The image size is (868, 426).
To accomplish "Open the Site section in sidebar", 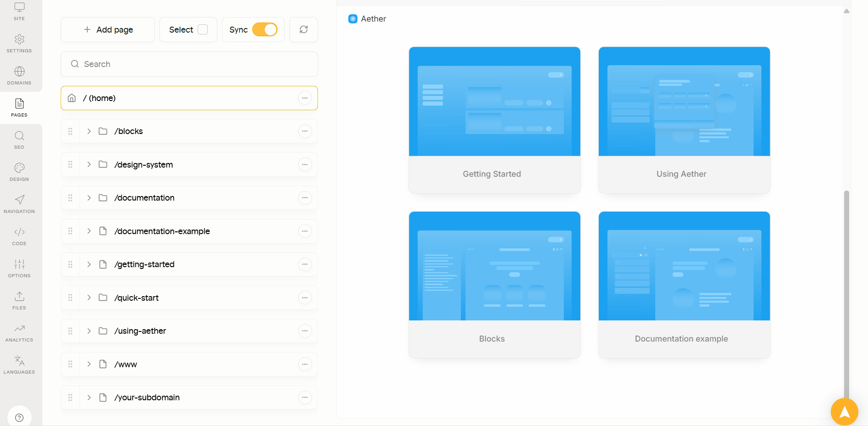I will (19, 11).
